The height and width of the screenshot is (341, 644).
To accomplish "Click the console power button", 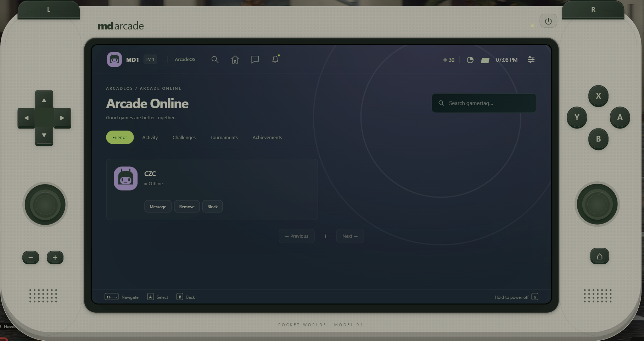I will [548, 21].
